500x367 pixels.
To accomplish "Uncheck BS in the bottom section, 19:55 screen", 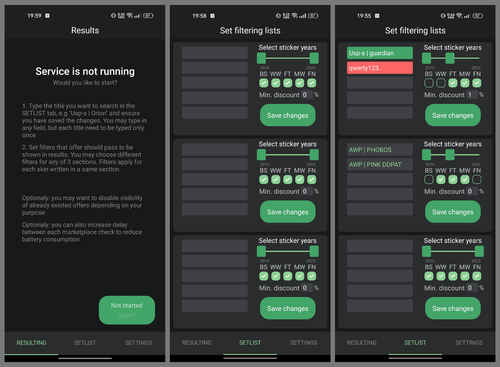I will coord(429,276).
